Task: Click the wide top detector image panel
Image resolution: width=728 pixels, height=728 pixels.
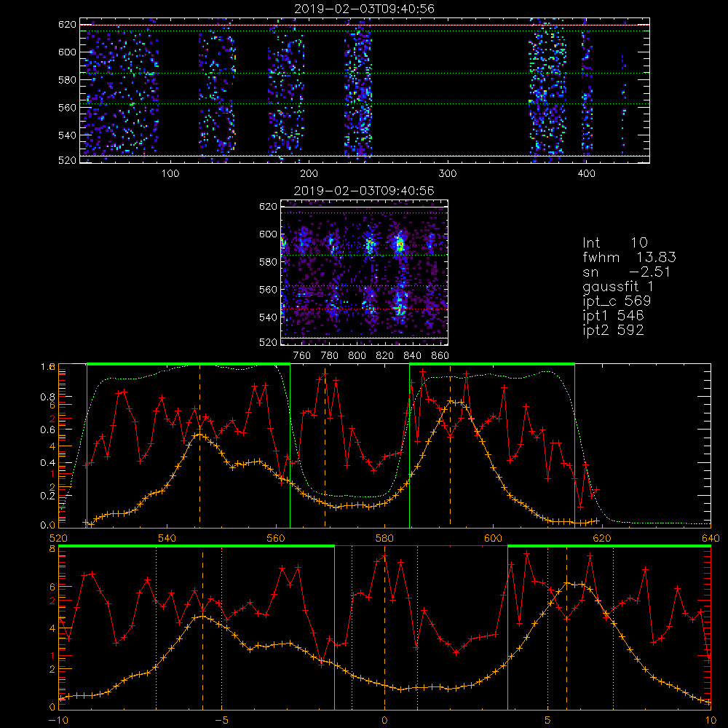Action: coord(365,90)
